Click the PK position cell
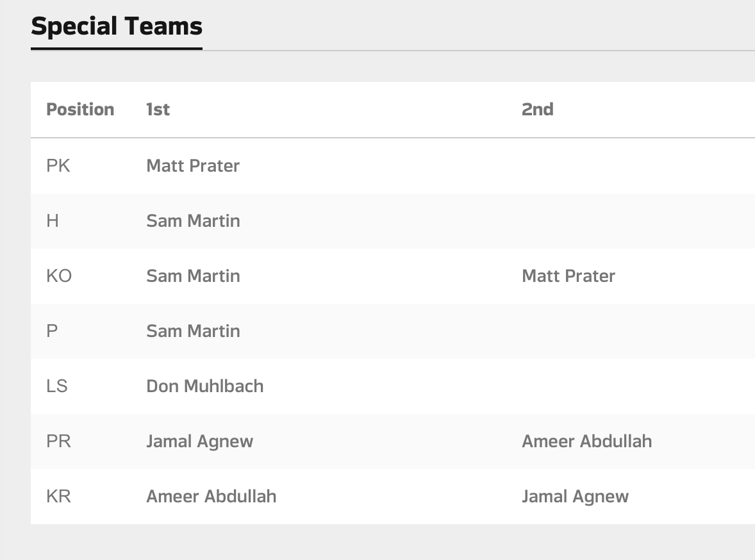The image size is (755, 560). click(x=58, y=166)
